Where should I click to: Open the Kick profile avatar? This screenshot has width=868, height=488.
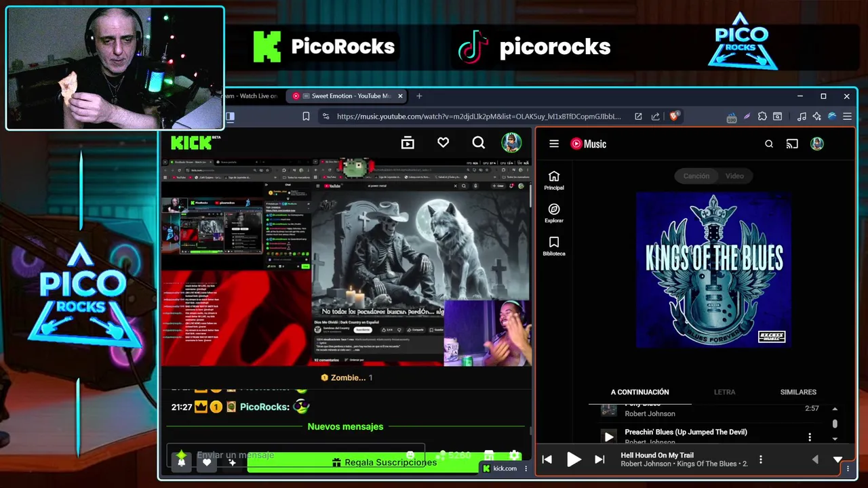tap(511, 142)
